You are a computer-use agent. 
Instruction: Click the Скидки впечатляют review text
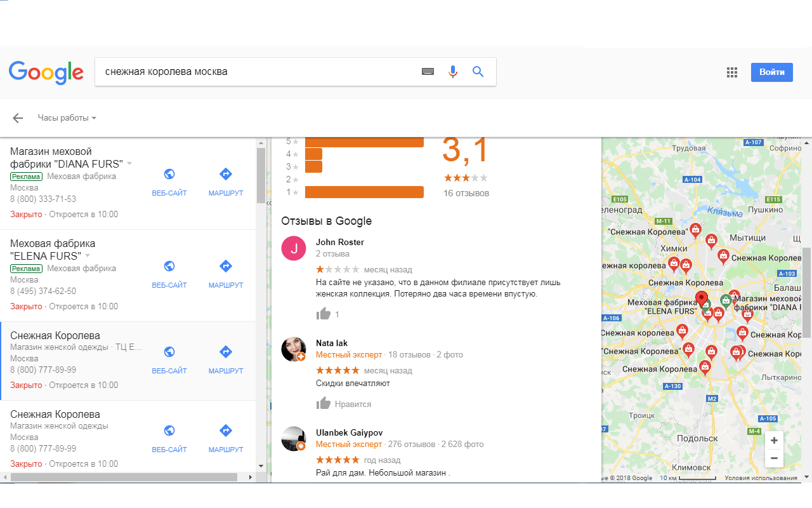[x=353, y=383]
